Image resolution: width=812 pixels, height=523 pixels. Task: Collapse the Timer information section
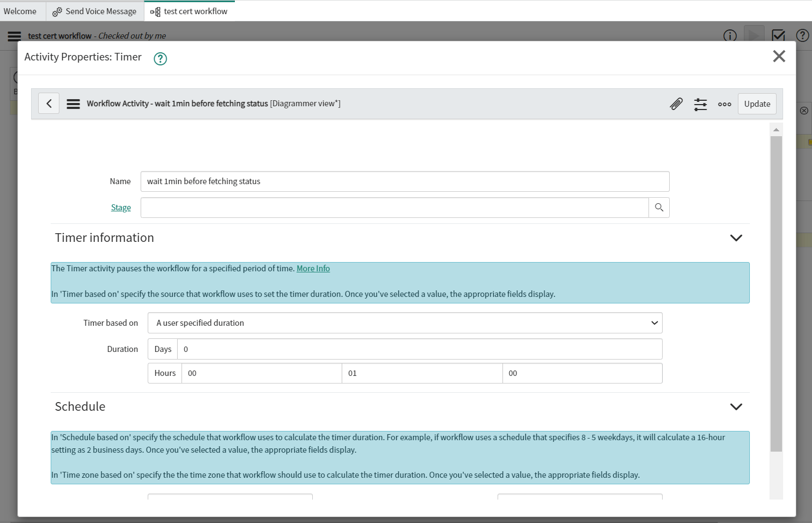pyautogui.click(x=736, y=238)
